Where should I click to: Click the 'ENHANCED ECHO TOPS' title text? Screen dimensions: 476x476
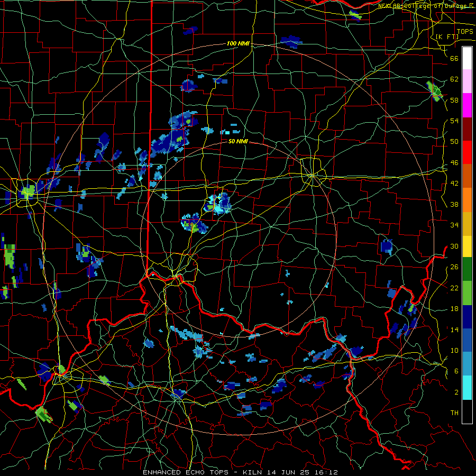click(x=186, y=472)
